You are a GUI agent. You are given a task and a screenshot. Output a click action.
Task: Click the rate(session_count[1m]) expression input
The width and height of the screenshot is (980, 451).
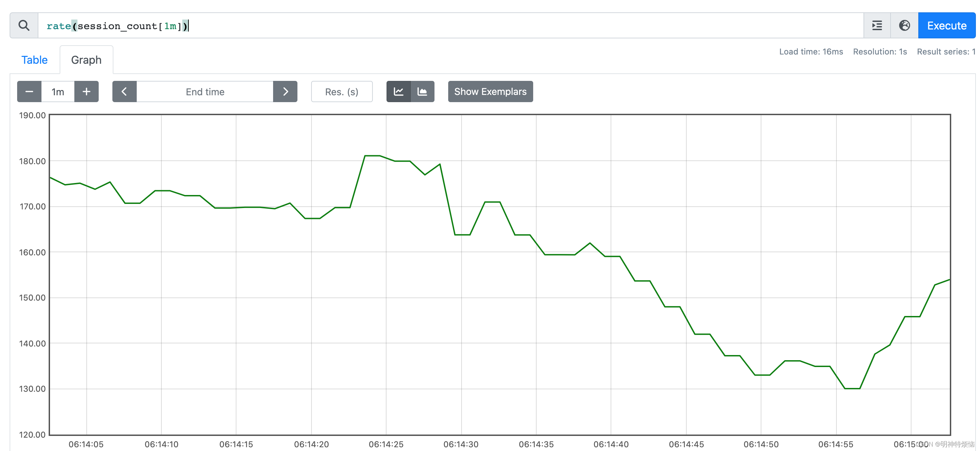[x=451, y=25]
